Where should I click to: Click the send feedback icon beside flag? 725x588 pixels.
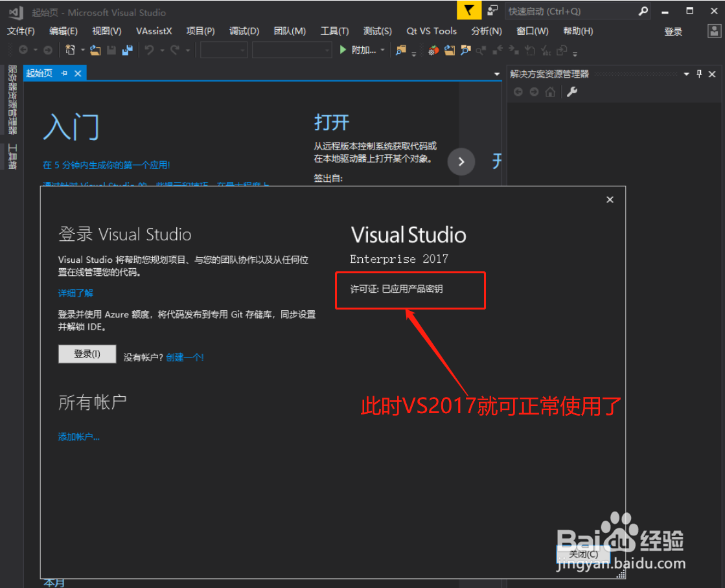[x=492, y=10]
